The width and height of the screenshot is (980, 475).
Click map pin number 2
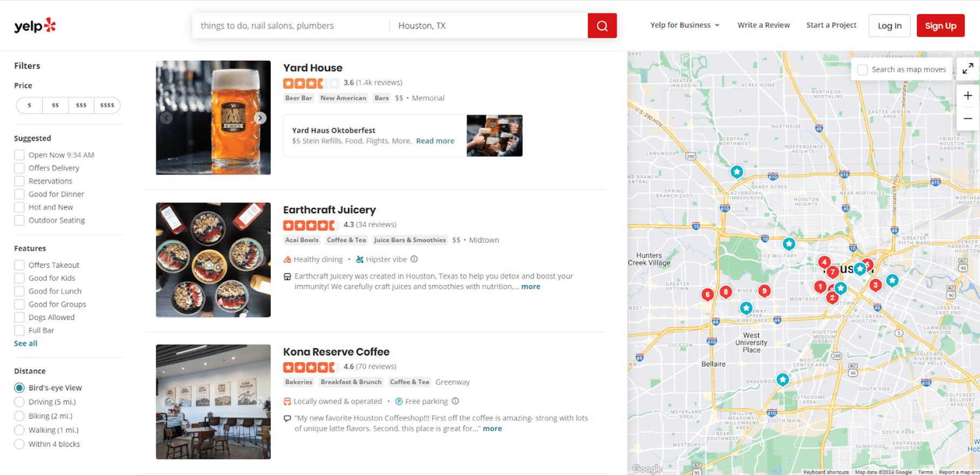832,297
